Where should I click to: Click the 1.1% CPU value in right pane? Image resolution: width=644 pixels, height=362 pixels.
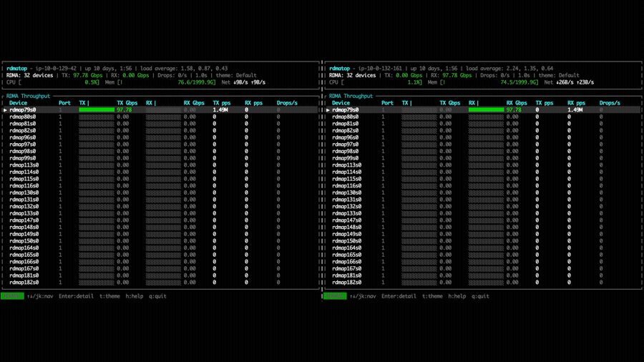pos(414,82)
